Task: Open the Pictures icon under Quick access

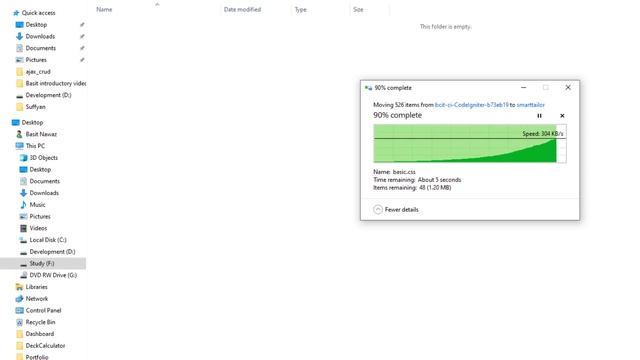Action: (x=19, y=60)
